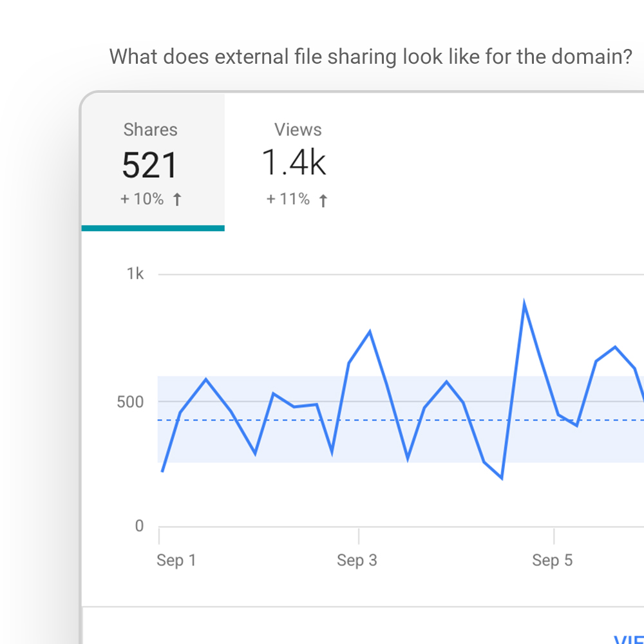Click the +11% change value

289,199
